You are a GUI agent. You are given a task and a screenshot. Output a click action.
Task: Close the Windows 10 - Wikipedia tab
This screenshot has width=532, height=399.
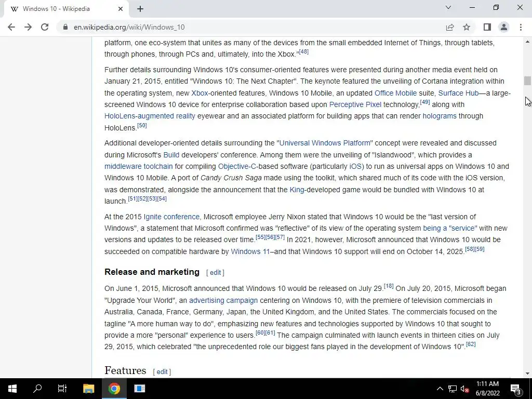(121, 9)
